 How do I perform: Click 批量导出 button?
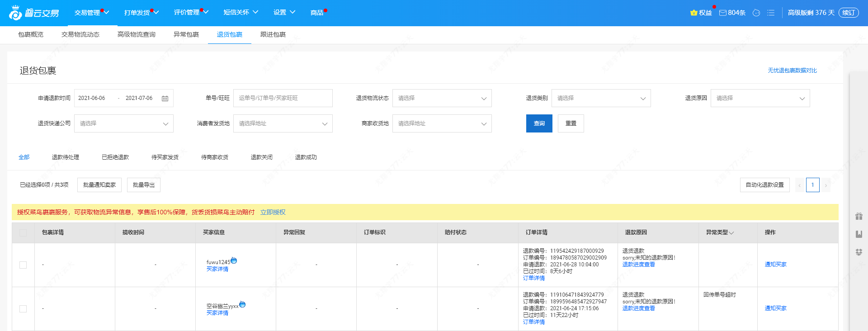(144, 185)
